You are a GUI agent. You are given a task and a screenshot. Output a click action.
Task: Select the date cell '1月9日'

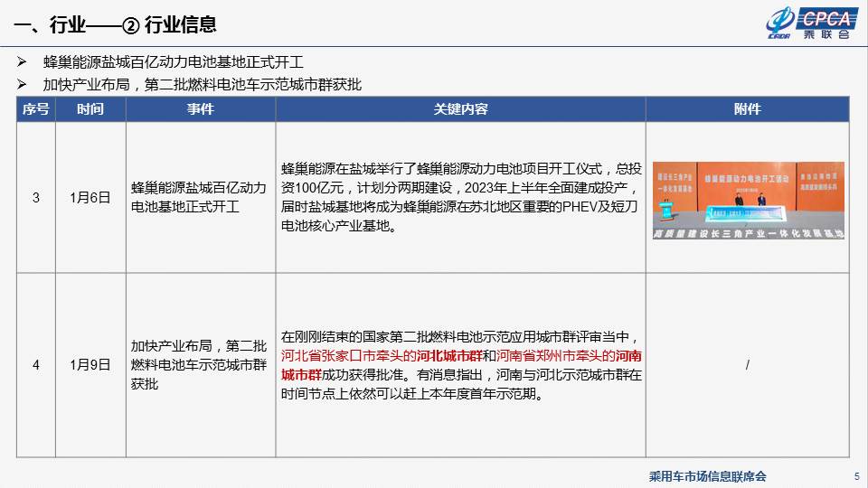90,365
